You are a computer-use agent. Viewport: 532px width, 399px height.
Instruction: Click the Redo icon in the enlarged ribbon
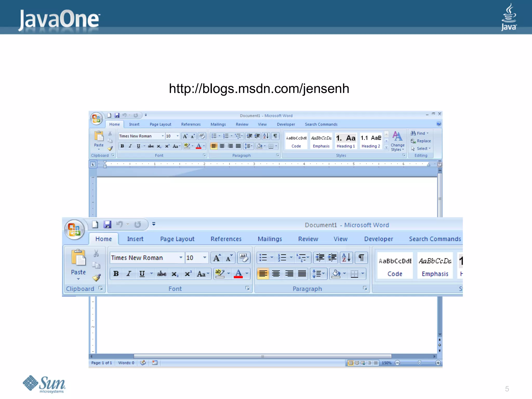tap(138, 224)
